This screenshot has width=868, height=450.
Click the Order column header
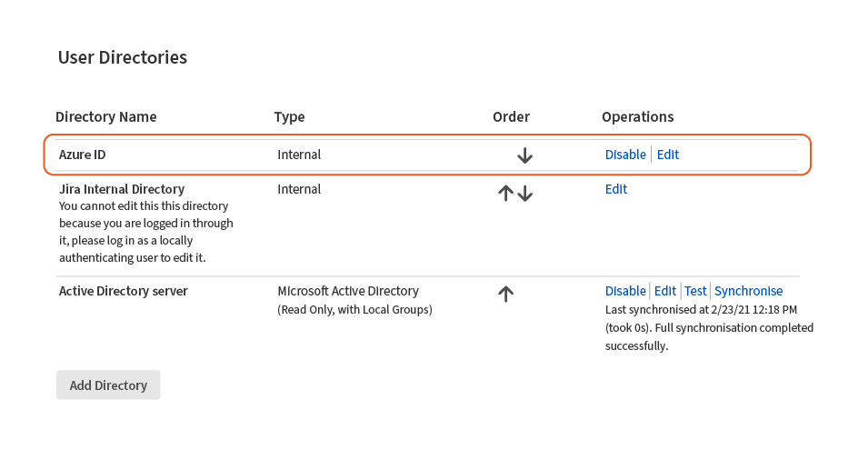click(511, 116)
